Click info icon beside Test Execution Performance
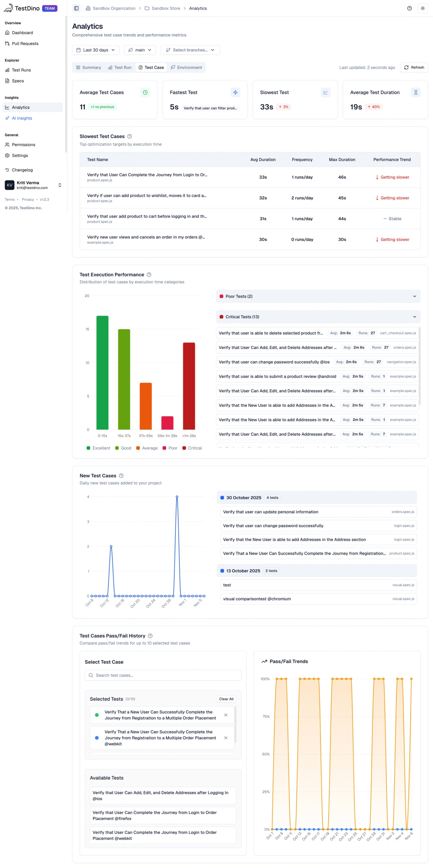This screenshot has width=433, height=868. [149, 274]
